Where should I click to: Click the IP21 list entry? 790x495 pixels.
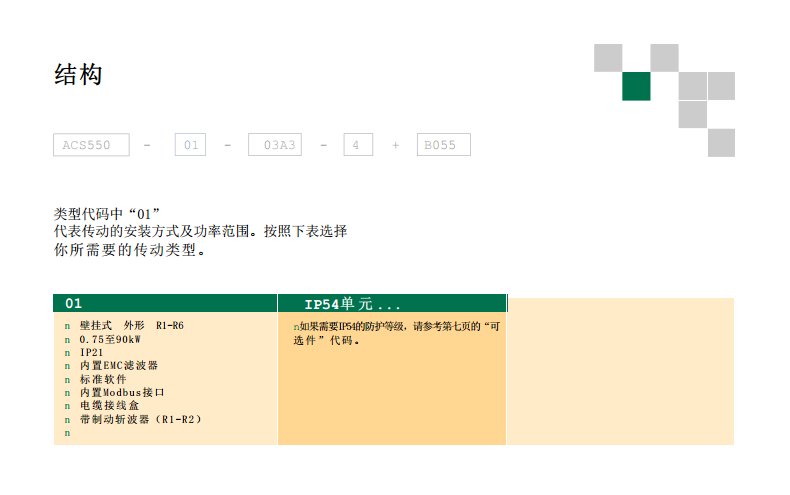(91, 353)
